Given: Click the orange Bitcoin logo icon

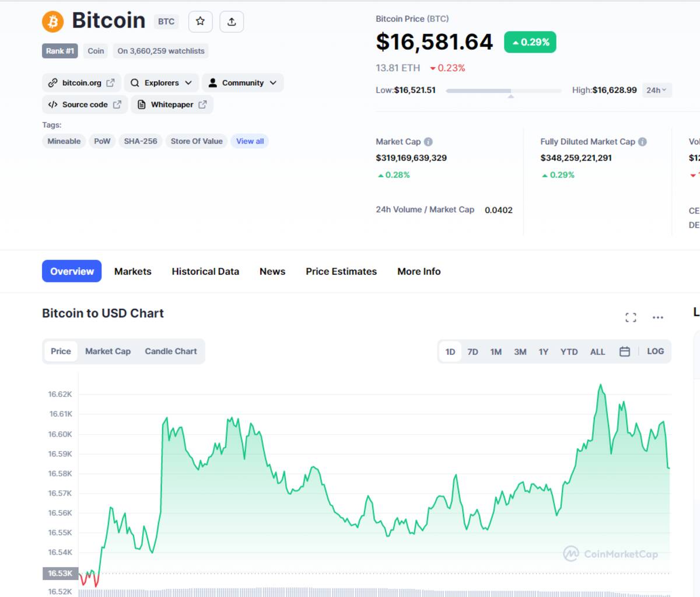Looking at the screenshot, I should coord(52,22).
